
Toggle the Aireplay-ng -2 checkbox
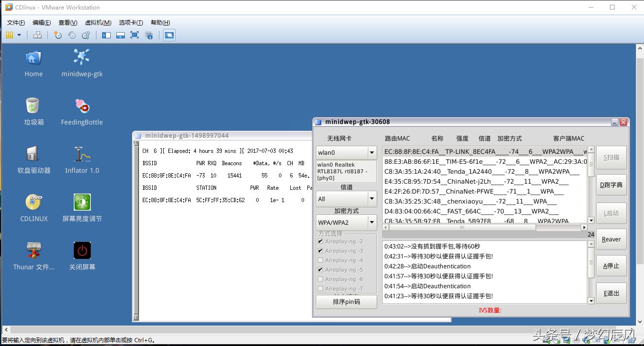(321, 241)
